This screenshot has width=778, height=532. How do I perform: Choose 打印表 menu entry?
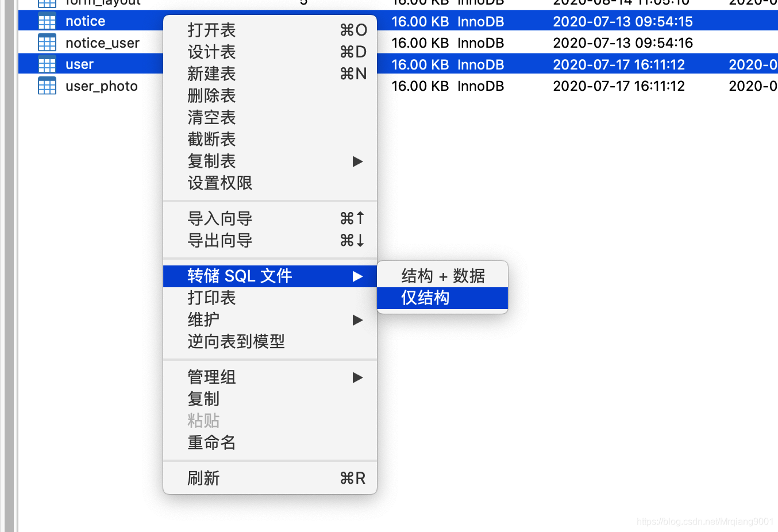270,298
